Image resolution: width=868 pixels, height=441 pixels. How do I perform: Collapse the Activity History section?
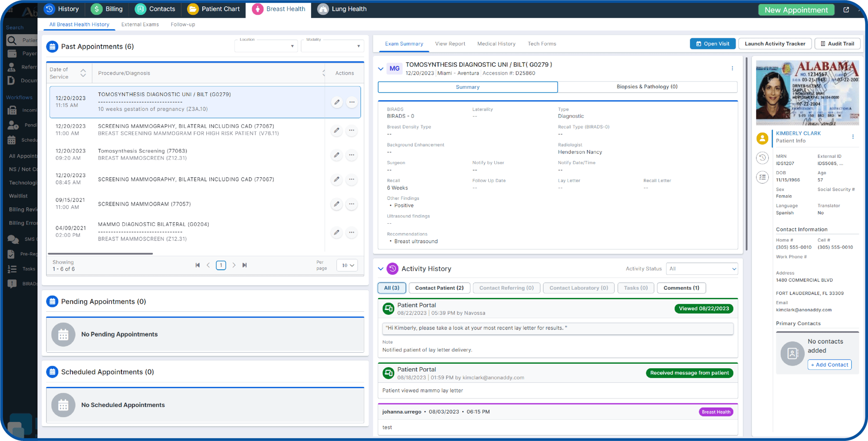coord(381,269)
